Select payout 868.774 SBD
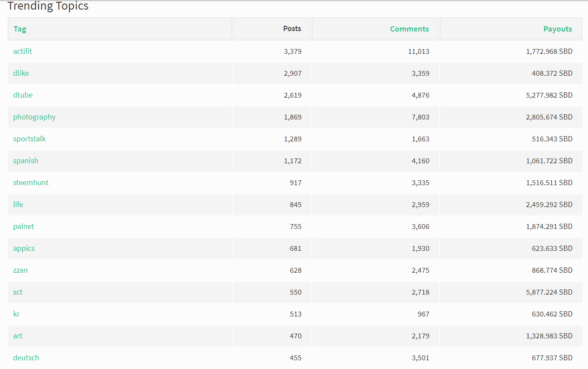 pos(552,270)
